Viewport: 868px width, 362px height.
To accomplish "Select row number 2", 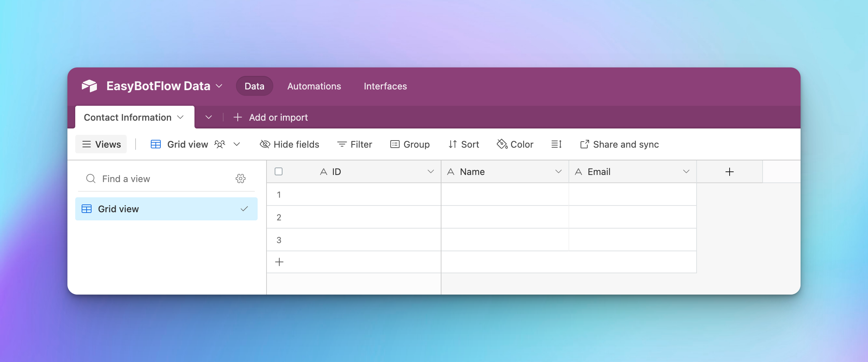I will pyautogui.click(x=279, y=217).
